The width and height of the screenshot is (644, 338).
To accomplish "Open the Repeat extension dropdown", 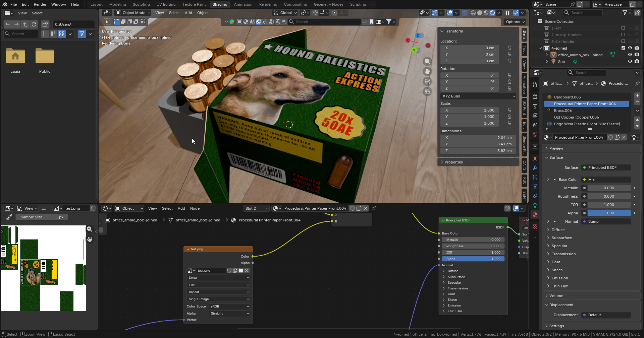I will pyautogui.click(x=218, y=292).
